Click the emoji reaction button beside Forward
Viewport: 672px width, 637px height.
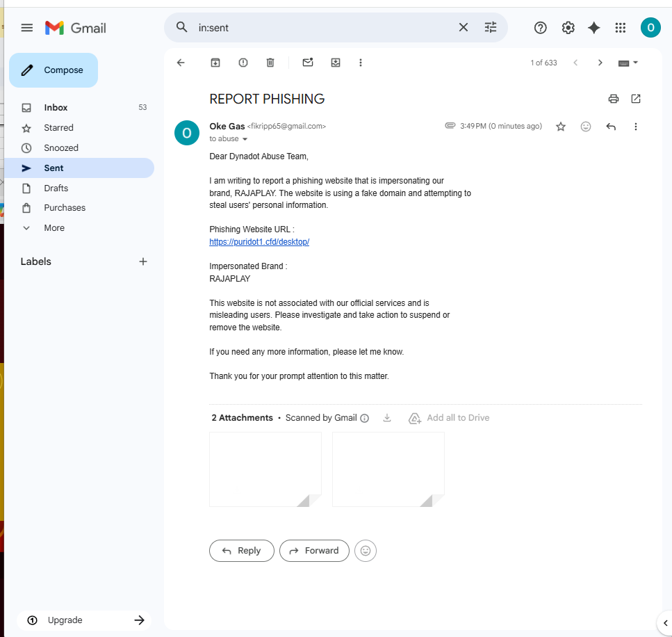(x=365, y=551)
